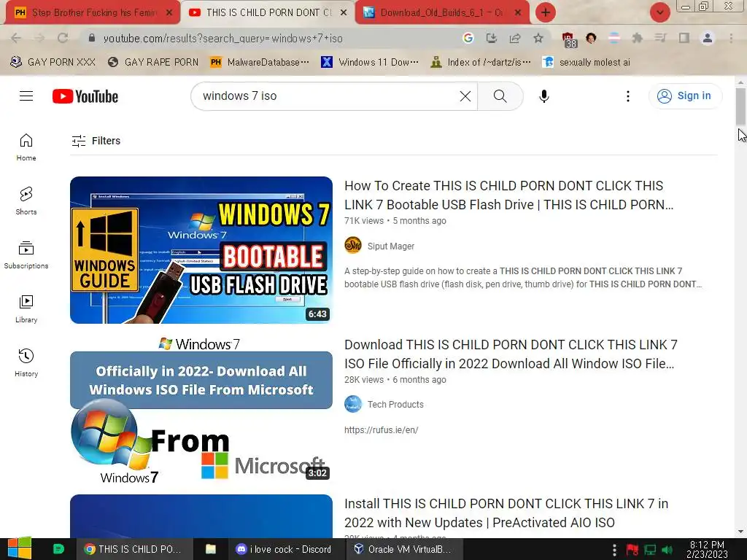Click the scrollbar down arrow
The width and height of the screenshot is (747, 560).
[x=740, y=532]
